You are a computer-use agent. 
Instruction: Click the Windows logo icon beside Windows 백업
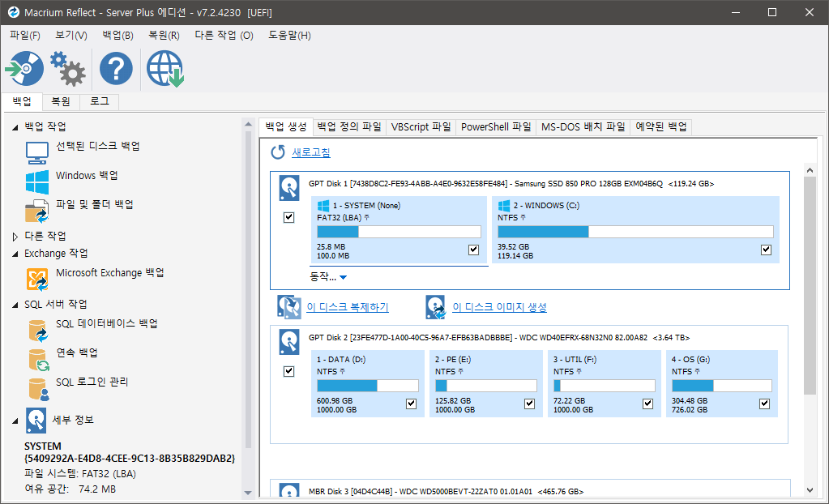click(37, 182)
